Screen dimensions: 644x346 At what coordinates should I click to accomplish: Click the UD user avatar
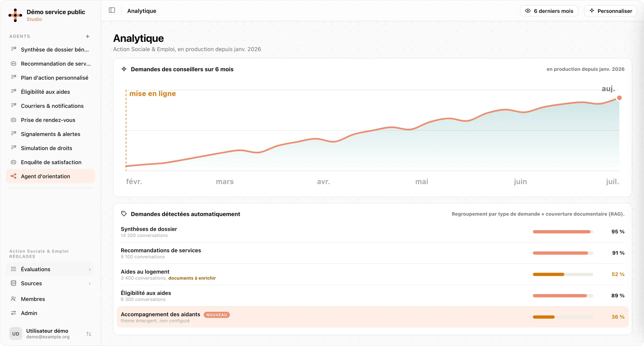(x=16, y=334)
